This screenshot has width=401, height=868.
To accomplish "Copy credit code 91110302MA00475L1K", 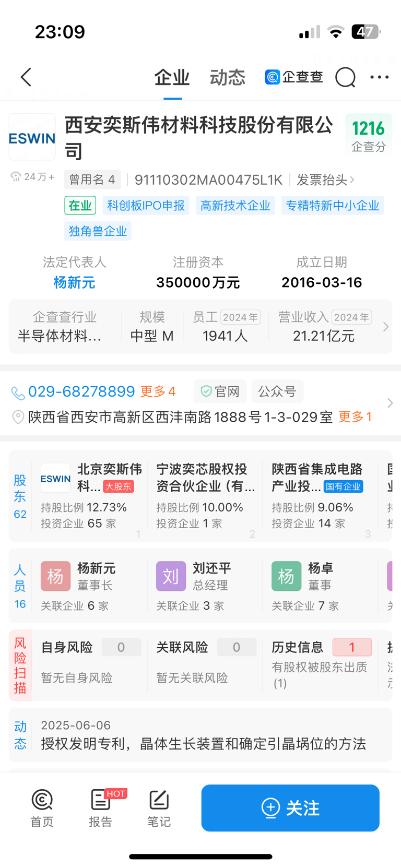I will coord(208,180).
